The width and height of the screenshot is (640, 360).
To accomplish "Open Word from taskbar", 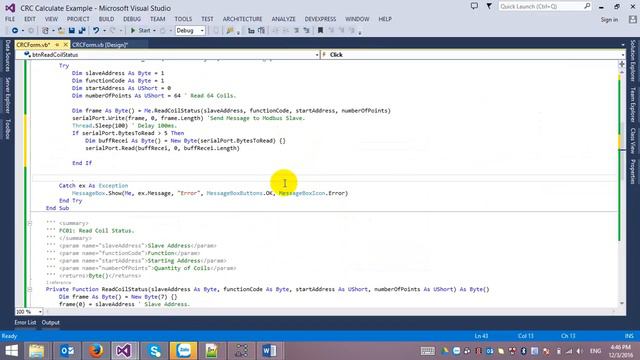I will 269,351.
